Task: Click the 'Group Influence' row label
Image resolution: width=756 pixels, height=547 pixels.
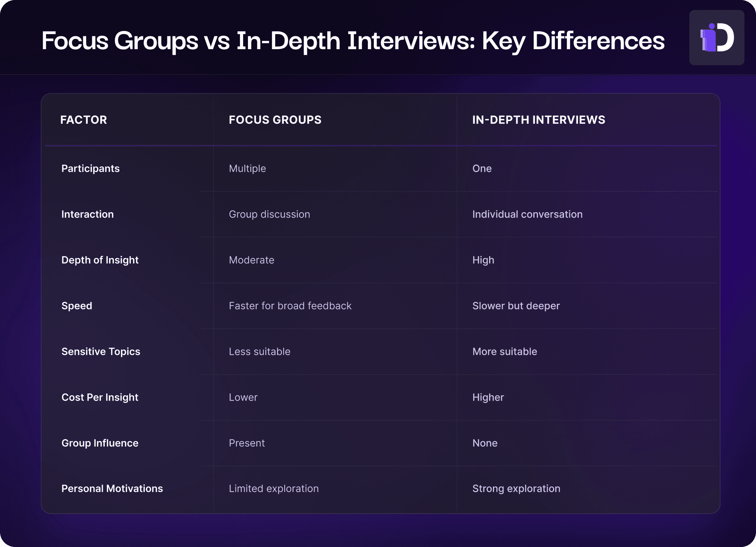Action: point(100,443)
